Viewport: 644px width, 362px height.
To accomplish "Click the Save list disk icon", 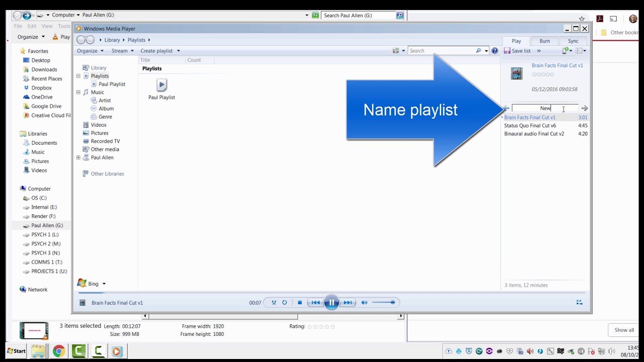I will [x=507, y=51].
